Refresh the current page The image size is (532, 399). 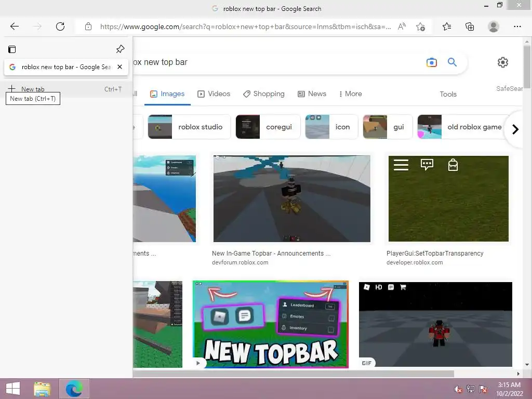(60, 26)
